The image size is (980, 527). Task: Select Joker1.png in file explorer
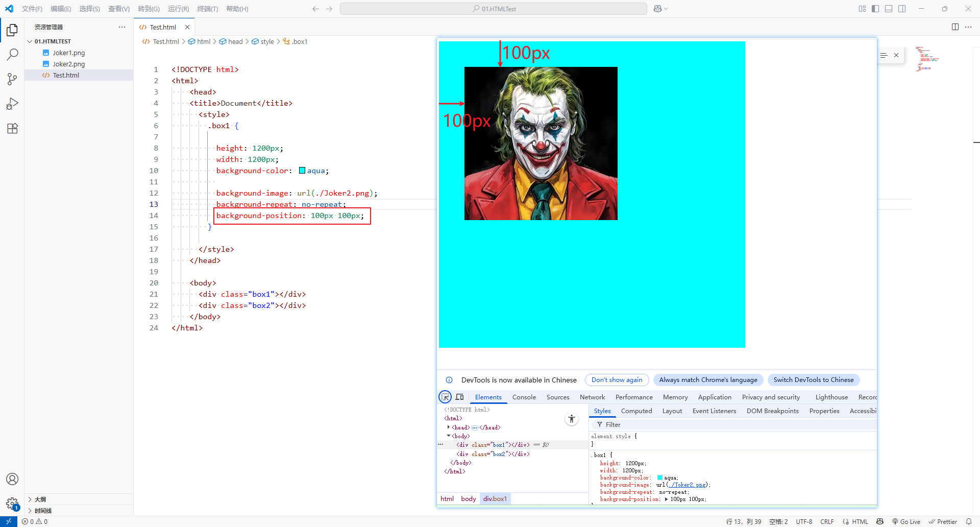[x=68, y=53]
